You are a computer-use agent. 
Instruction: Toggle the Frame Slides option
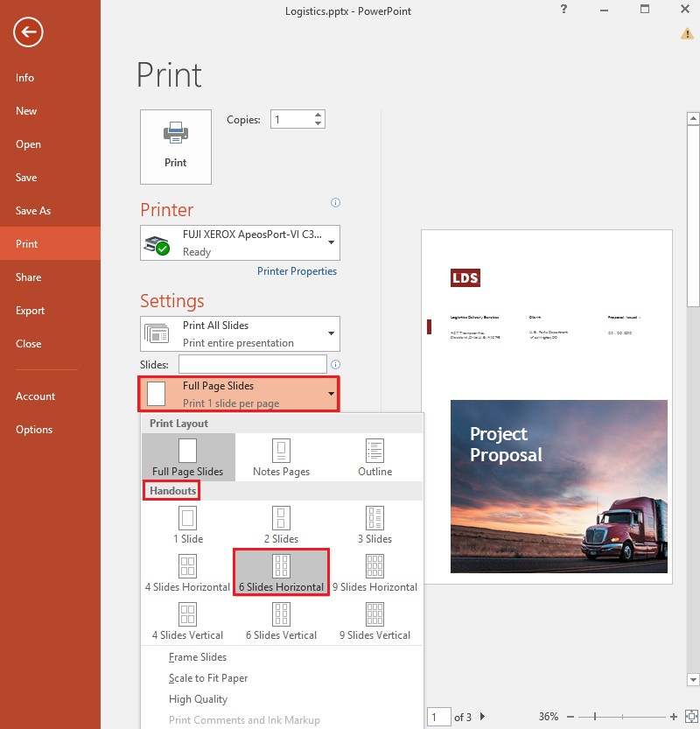pyautogui.click(x=196, y=656)
